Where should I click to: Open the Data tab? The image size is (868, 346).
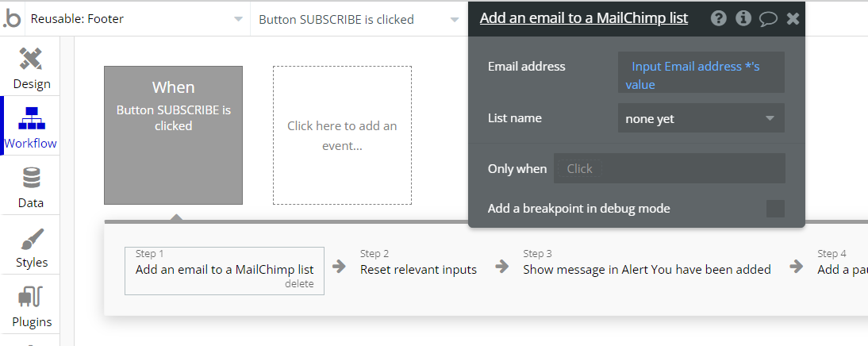[30, 186]
